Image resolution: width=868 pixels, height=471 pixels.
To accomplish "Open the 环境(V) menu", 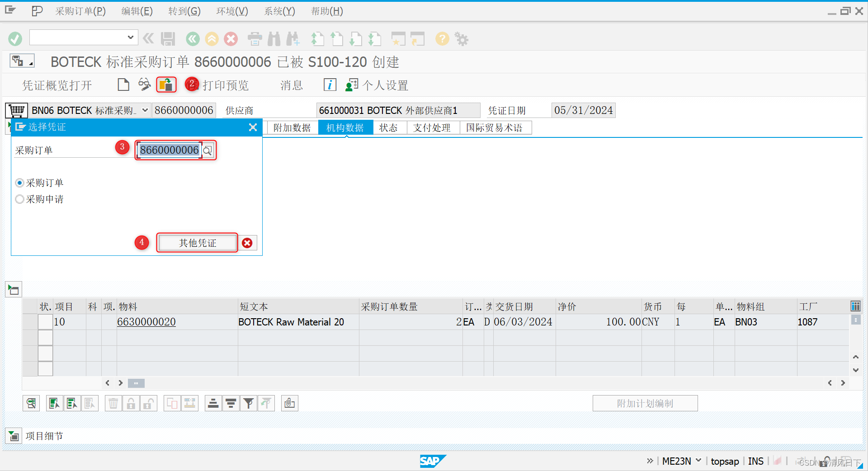I will coord(232,11).
